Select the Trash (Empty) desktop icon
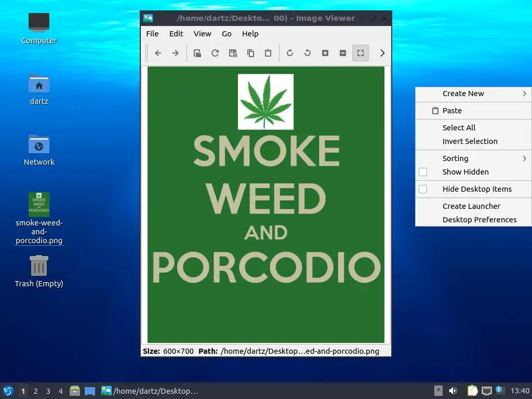 tap(39, 271)
